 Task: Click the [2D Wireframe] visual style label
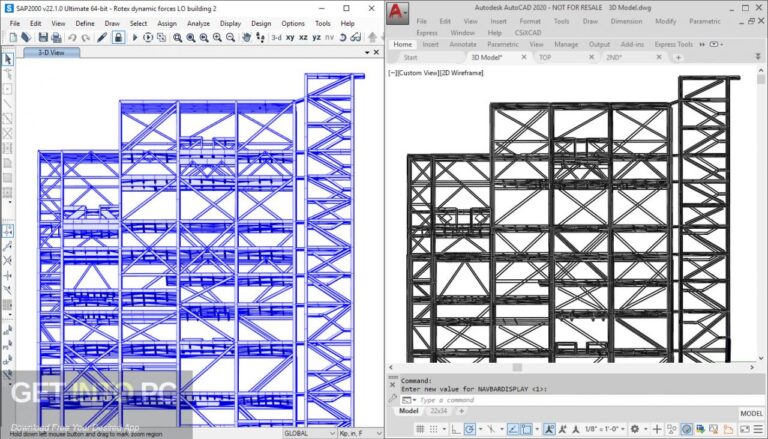click(461, 73)
